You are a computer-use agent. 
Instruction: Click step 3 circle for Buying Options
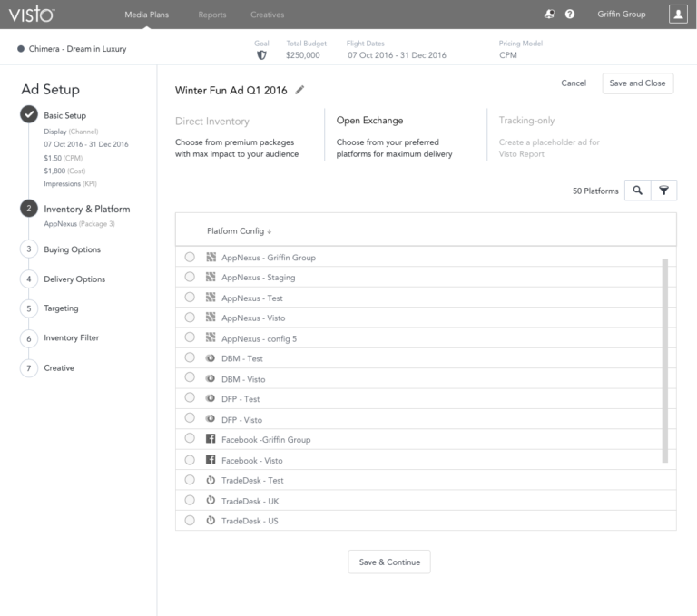tap(29, 249)
